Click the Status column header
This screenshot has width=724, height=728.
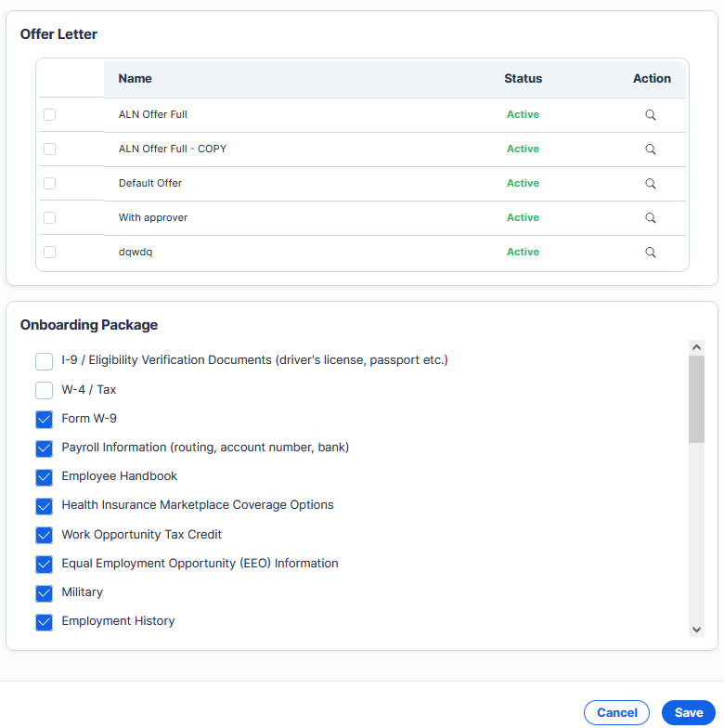(523, 79)
